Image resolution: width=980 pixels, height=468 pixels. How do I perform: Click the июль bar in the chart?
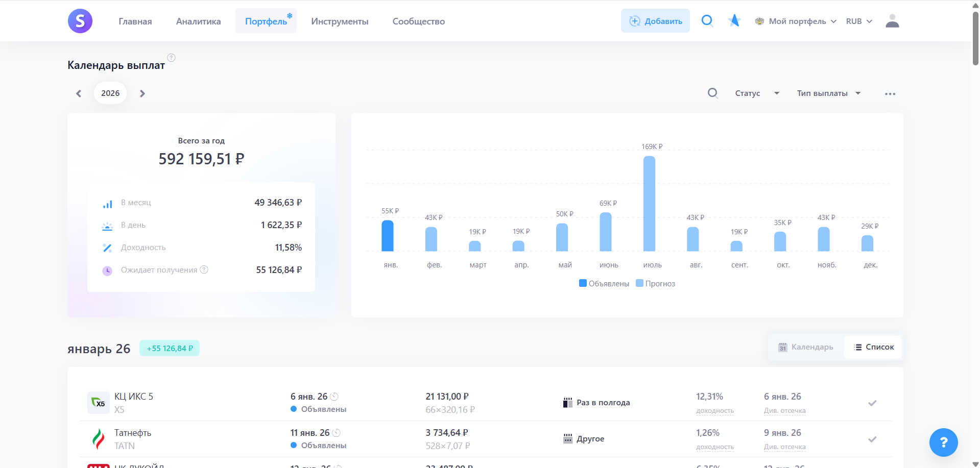649,204
